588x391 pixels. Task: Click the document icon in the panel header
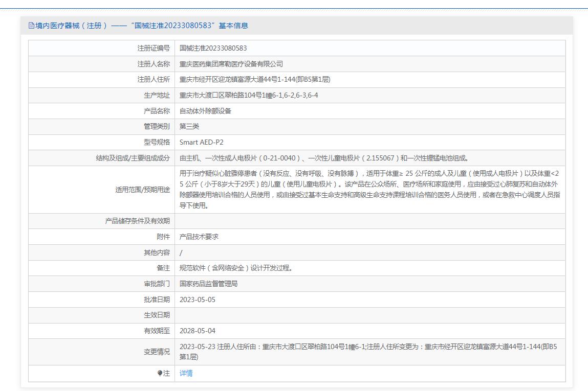click(x=31, y=26)
